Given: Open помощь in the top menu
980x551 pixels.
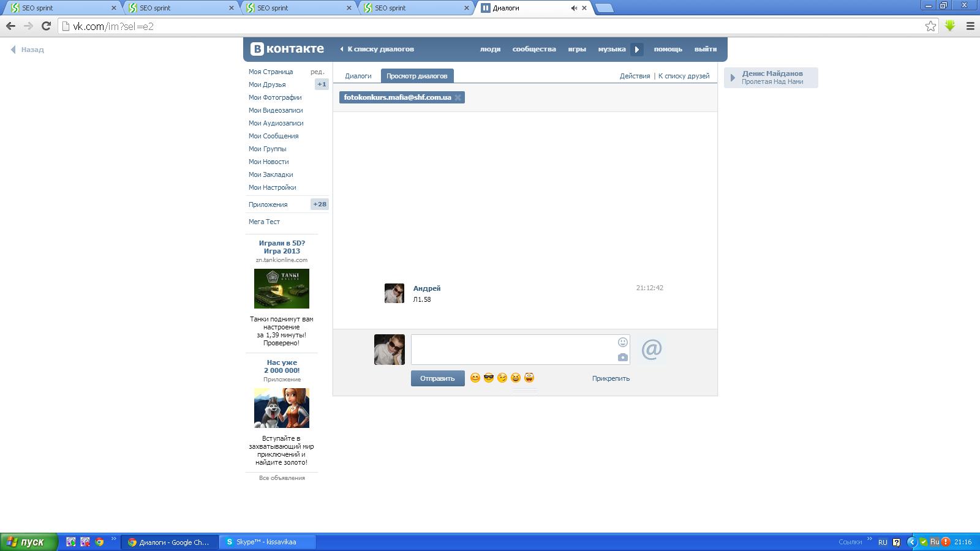Looking at the screenshot, I should [x=668, y=49].
